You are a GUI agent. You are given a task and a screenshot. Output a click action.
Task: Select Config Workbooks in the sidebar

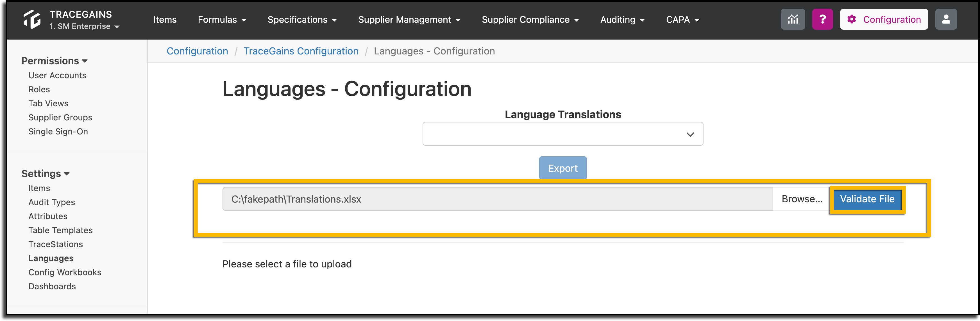tap(65, 272)
